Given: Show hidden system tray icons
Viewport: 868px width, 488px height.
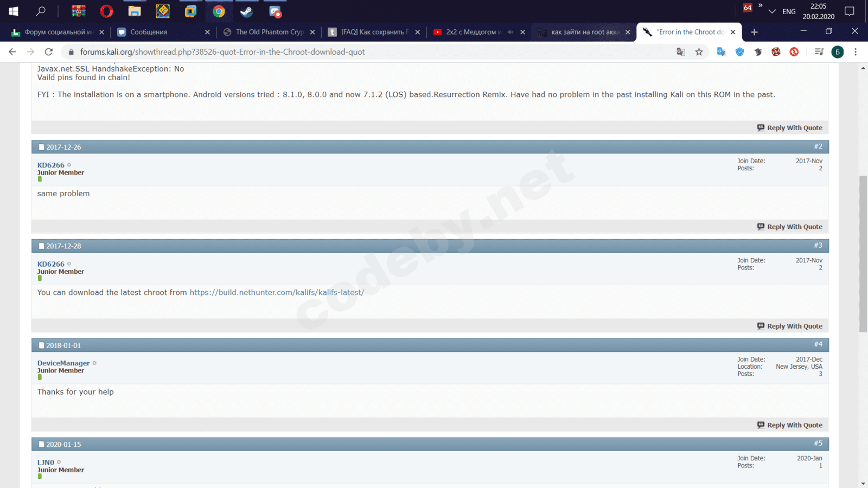Looking at the screenshot, I should [772, 11].
